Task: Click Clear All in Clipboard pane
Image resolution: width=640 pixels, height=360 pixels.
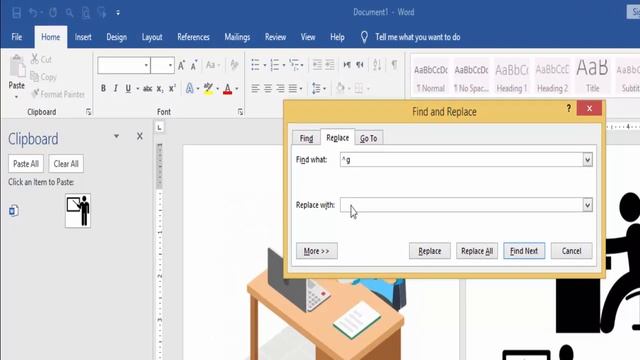Action: coord(66,164)
